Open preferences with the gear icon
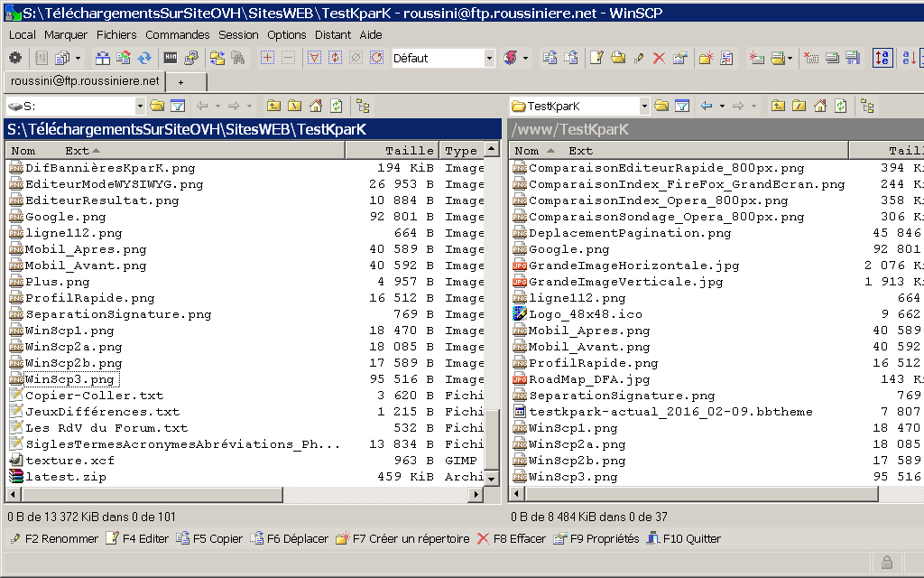 point(15,58)
